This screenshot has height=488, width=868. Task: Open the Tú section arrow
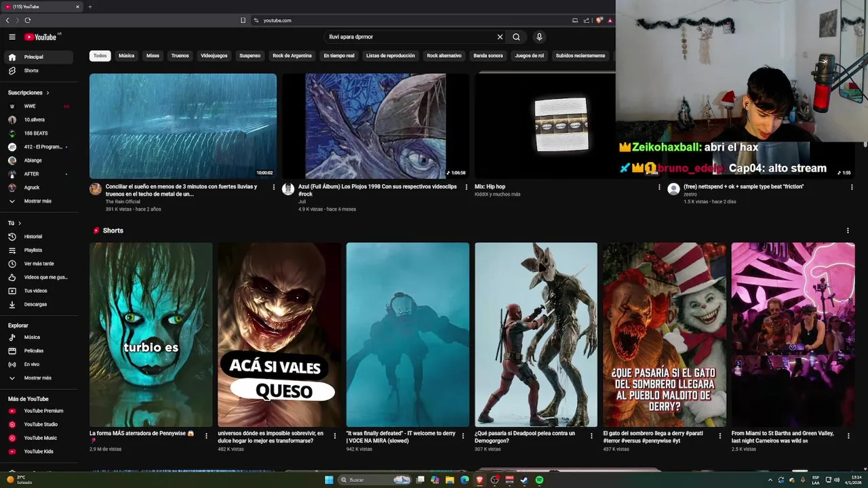tap(20, 223)
